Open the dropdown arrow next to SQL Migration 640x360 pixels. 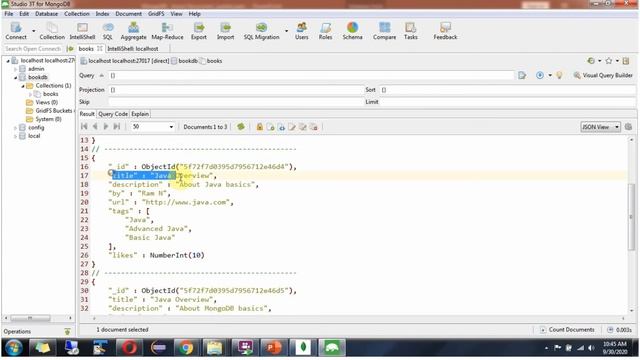[x=286, y=31]
